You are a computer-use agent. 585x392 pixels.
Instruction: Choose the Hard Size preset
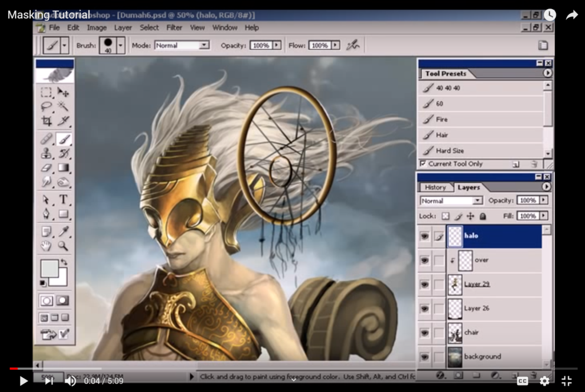pos(480,151)
